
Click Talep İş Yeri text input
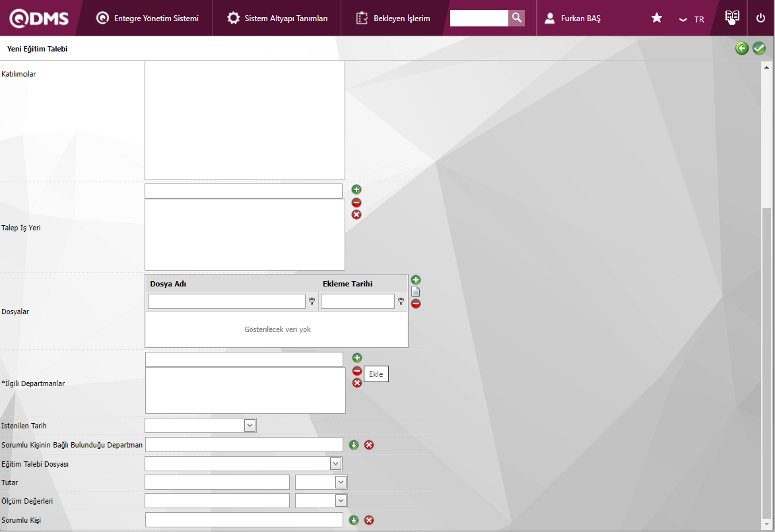tap(244, 191)
